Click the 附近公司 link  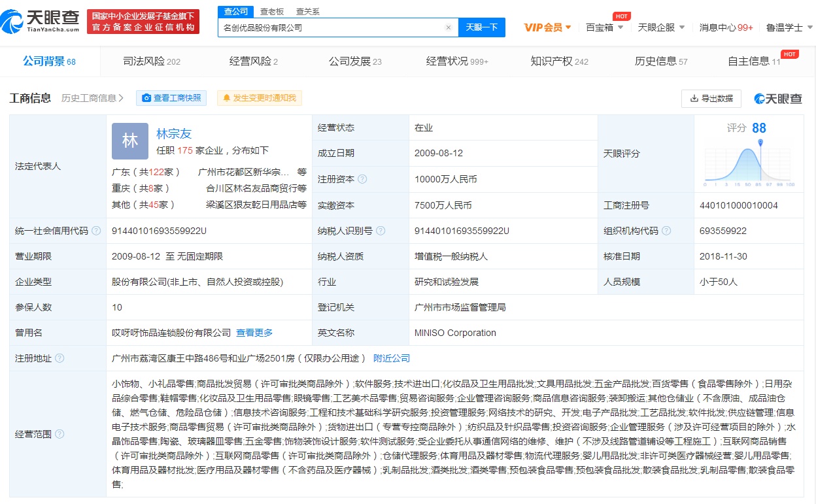coord(392,358)
